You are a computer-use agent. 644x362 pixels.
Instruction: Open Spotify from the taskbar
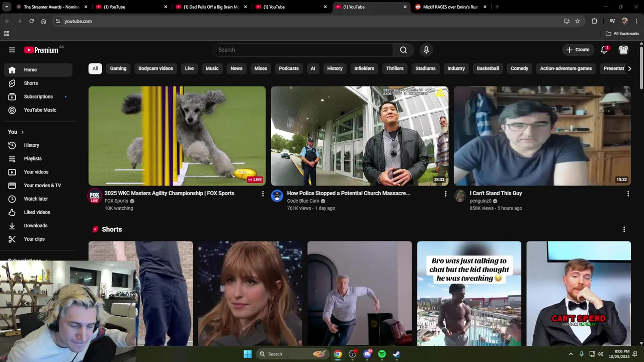pyautogui.click(x=382, y=354)
